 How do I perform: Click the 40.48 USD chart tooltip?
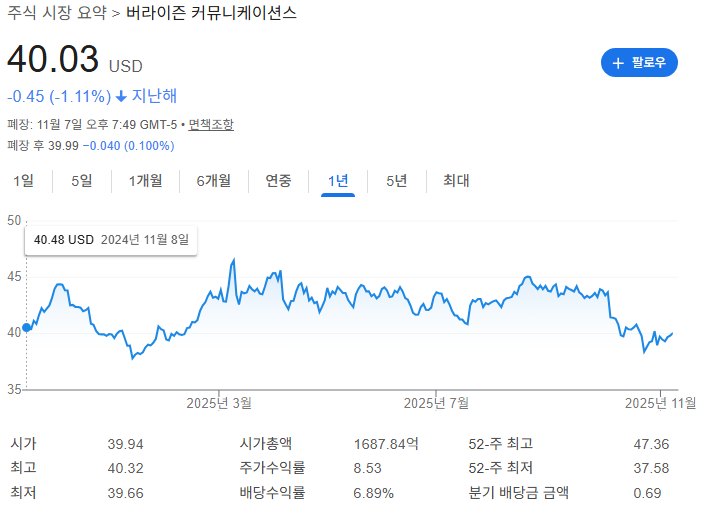coord(111,240)
